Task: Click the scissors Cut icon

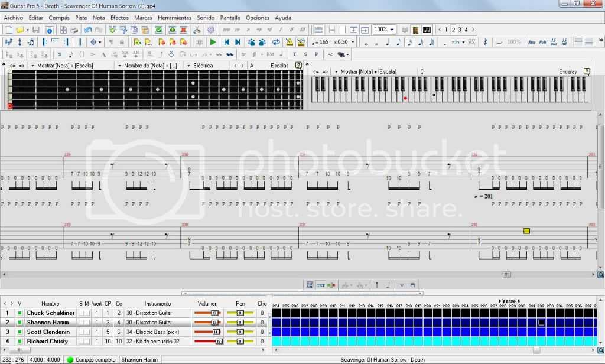Action: pos(197,30)
